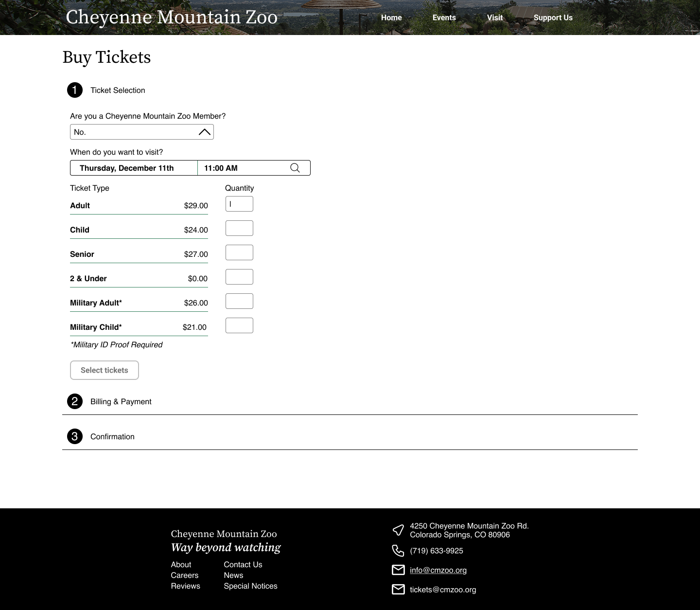Open the Support Us menu item
Screen dimensions: 700x610
[x=553, y=18]
